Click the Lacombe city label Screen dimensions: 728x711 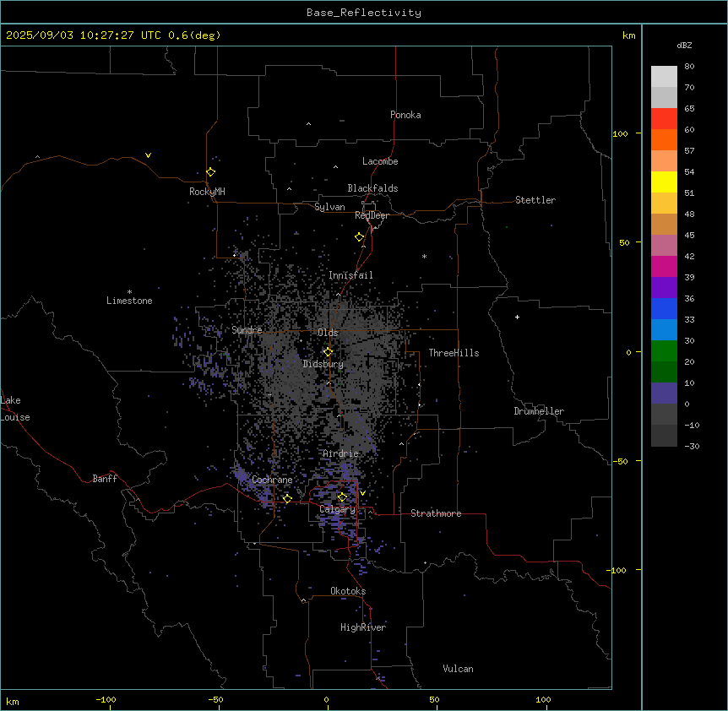pyautogui.click(x=380, y=161)
